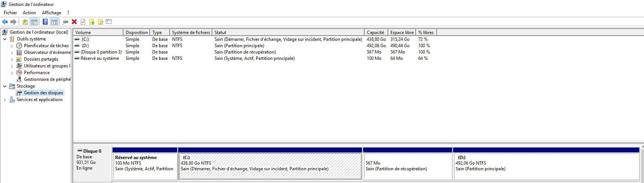Screen dimensions: 644x183
Task: Sort by the Capacité column header
Action: 376,33
